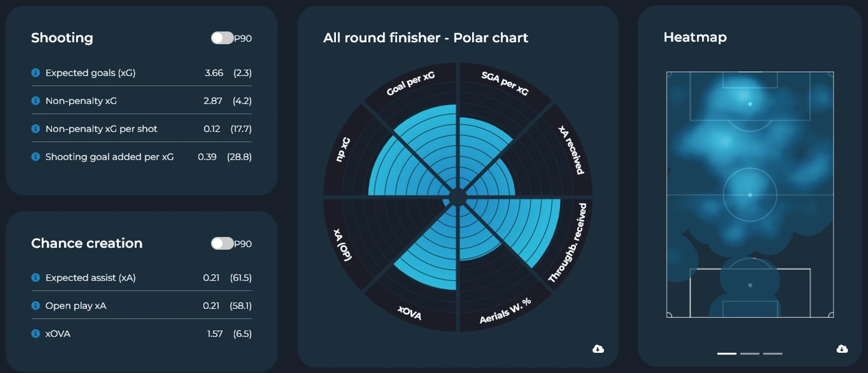This screenshot has width=868, height=373.
Task: Click the heatmap center circle on pitch
Action: tap(750, 195)
